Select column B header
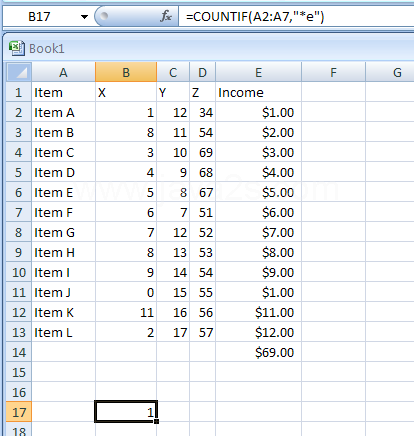 (x=126, y=72)
